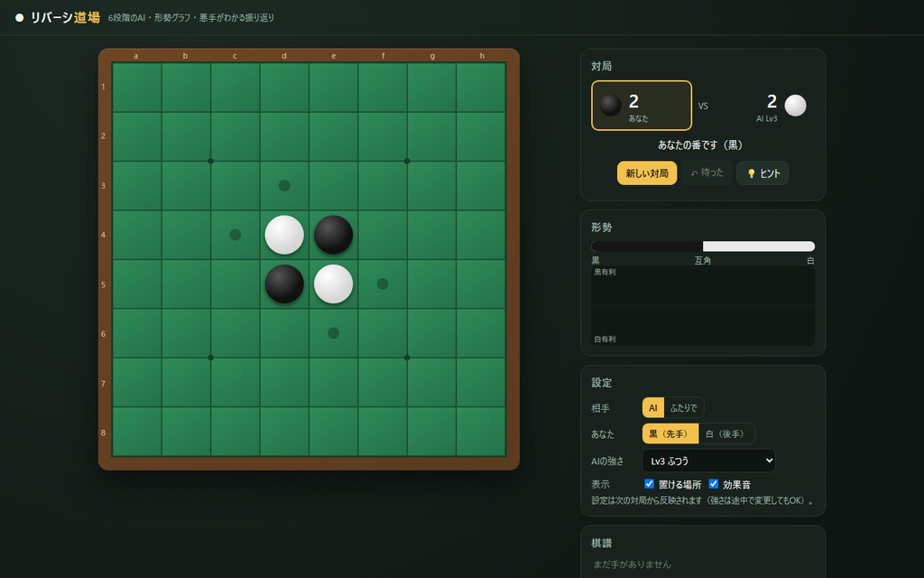Click the 黒有利 graph label
Image resolution: width=924 pixels, height=578 pixels.
pos(605,272)
